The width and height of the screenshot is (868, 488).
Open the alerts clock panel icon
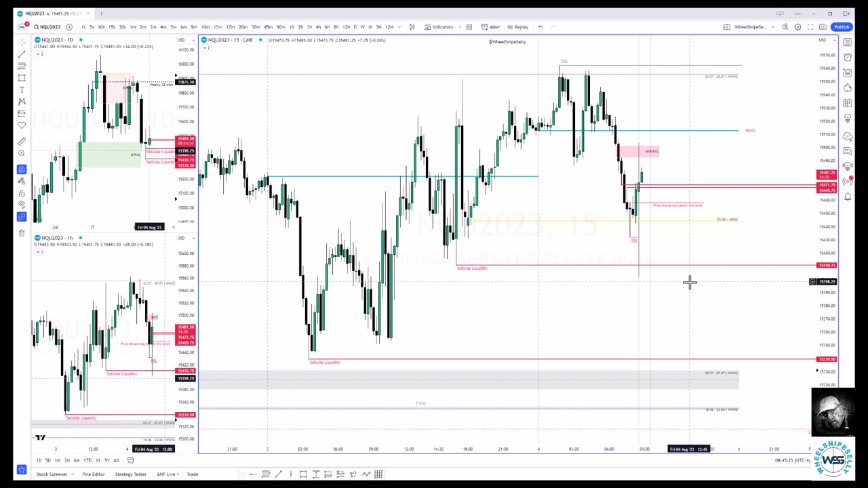click(x=848, y=58)
